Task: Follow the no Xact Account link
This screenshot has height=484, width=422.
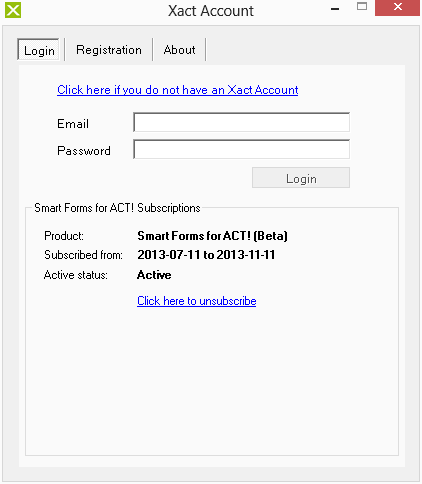Action: pos(177,90)
